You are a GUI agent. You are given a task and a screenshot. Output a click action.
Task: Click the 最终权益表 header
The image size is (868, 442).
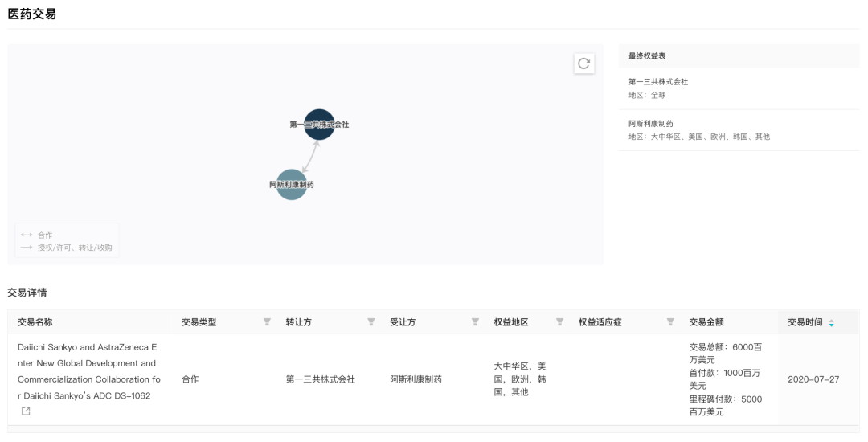pyautogui.click(x=647, y=56)
